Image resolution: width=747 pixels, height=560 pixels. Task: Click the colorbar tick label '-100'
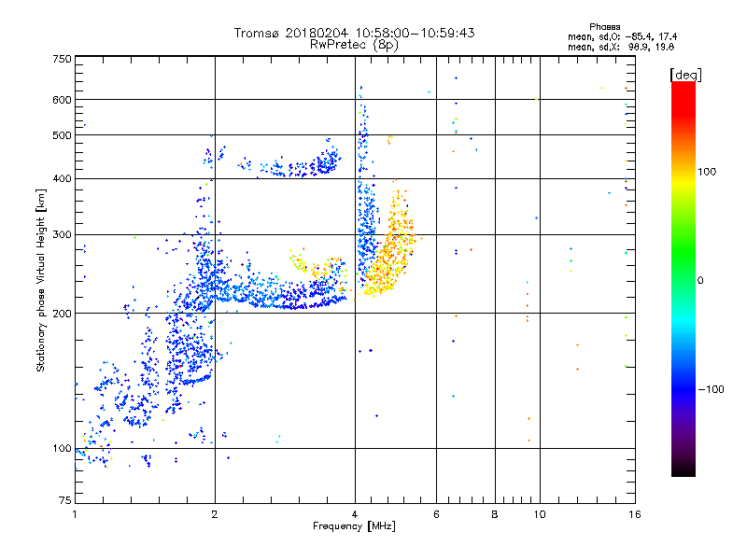click(712, 389)
